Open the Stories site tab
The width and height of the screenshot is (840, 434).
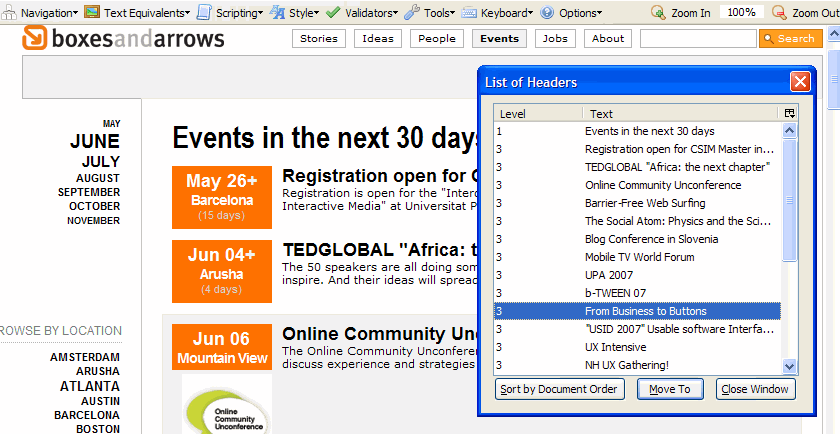coord(319,39)
